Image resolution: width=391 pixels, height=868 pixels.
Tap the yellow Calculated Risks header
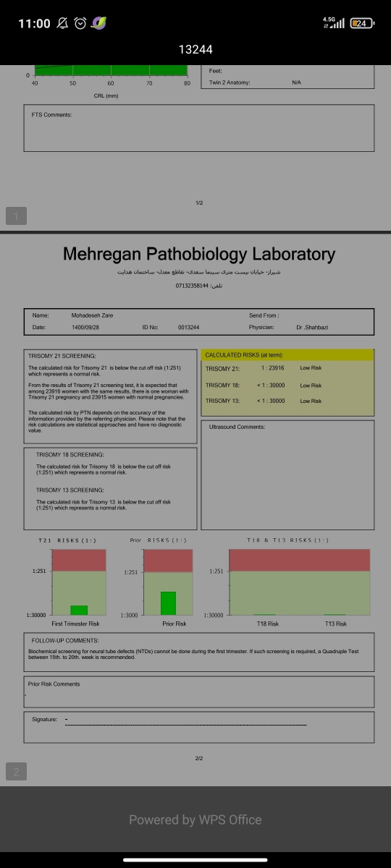287,355
